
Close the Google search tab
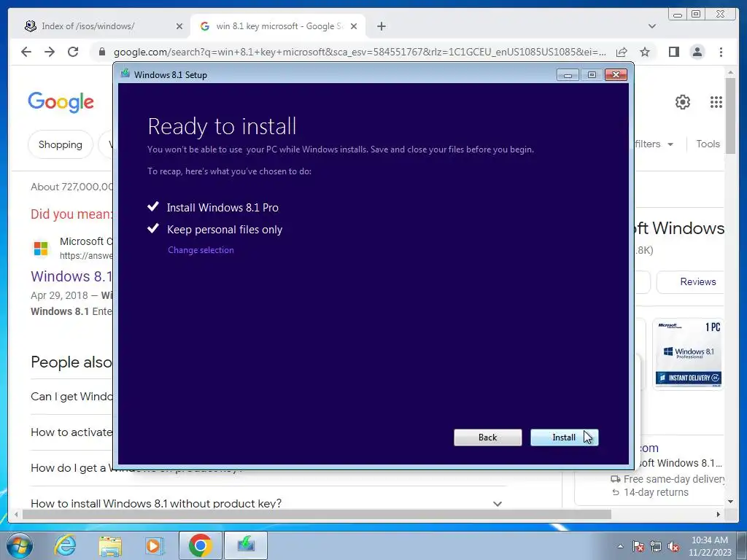(354, 26)
